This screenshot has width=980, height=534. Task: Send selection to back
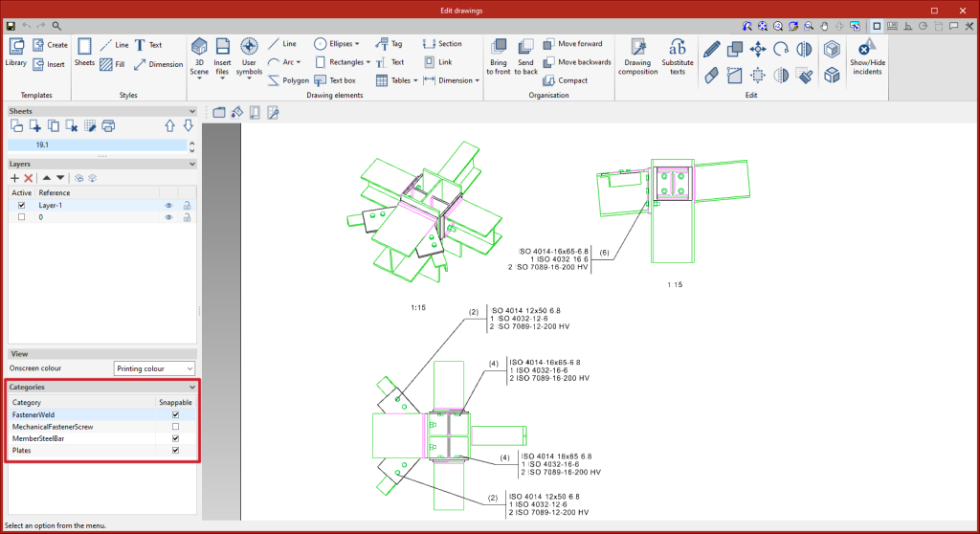coord(525,56)
